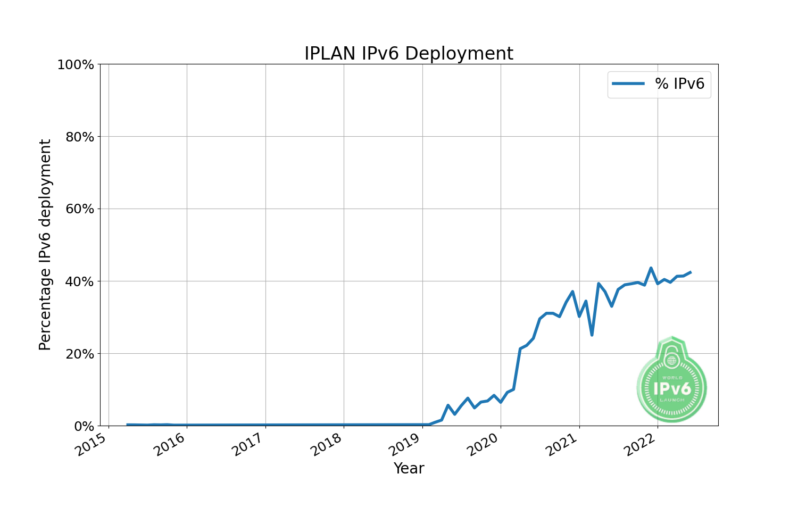Image resolution: width=798 pixels, height=532 pixels.
Task: Select the '% IPv6' legend label
Action: pos(679,84)
